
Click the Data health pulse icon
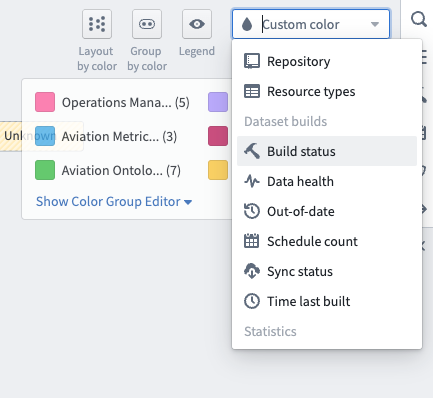point(252,181)
